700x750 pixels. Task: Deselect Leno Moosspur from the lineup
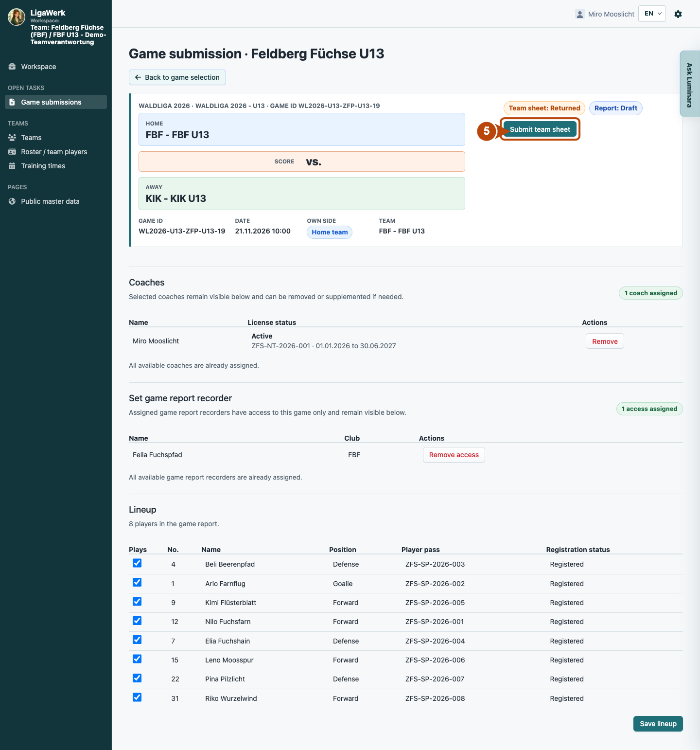pyautogui.click(x=137, y=659)
